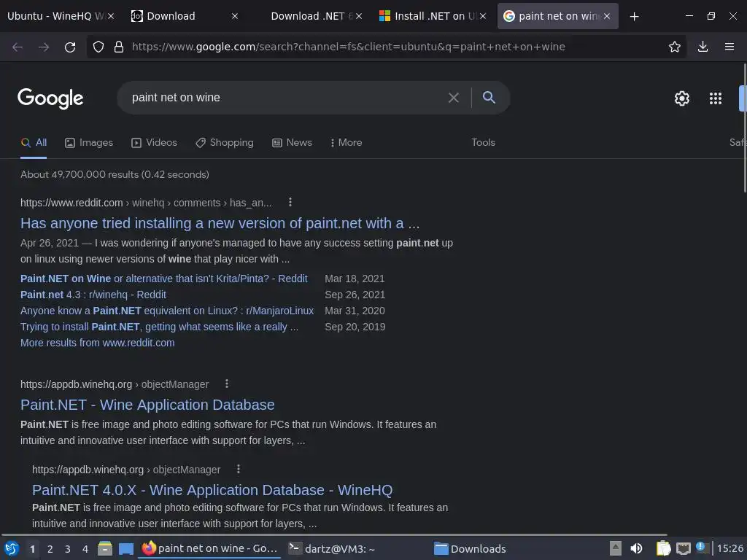Image resolution: width=747 pixels, height=560 pixels.
Task: Click the removable media eject tray icon
Action: 616,548
